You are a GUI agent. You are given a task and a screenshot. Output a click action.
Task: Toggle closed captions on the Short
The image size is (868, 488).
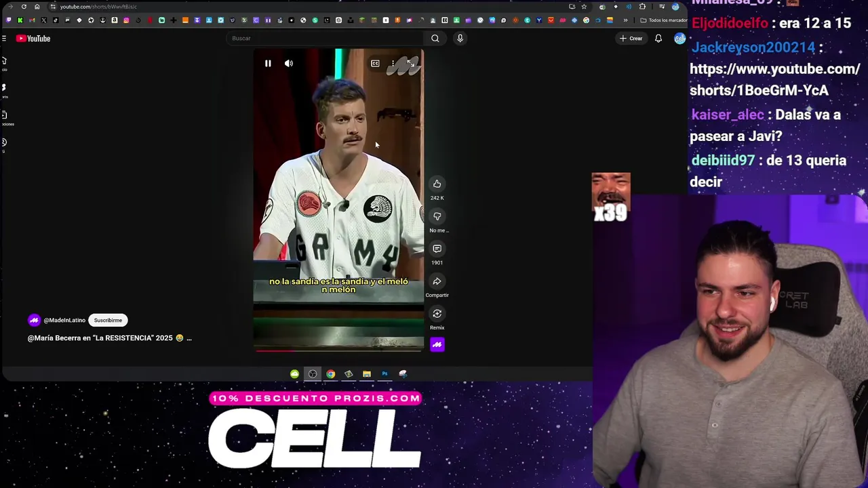(x=375, y=64)
